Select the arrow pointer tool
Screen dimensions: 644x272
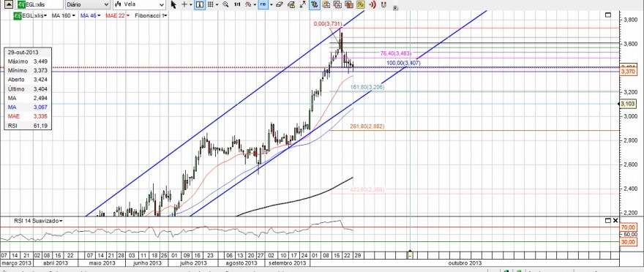[173, 4]
